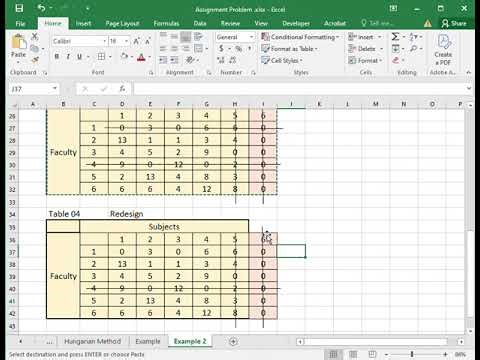The height and width of the screenshot is (360, 480).
Task: Click the Format cells button
Action: (x=365, y=60)
